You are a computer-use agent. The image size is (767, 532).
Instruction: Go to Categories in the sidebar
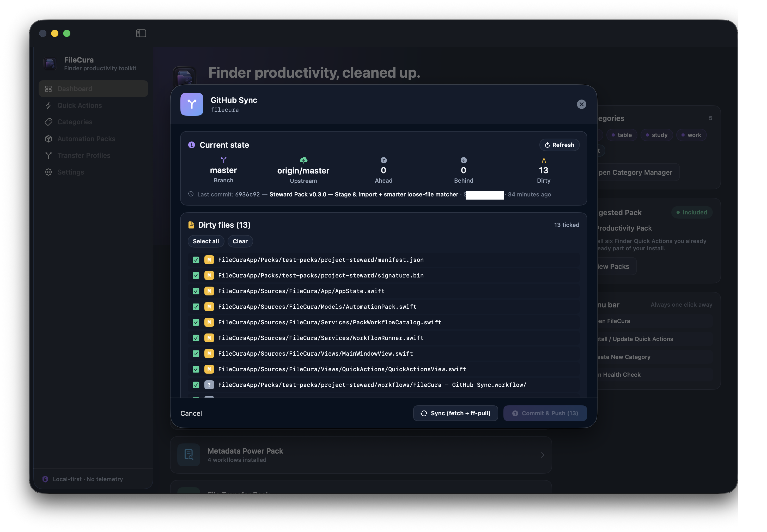pyautogui.click(x=93, y=122)
